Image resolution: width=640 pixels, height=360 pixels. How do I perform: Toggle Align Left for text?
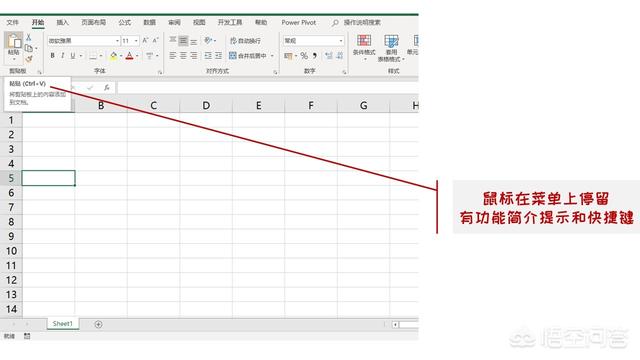pyautogui.click(x=173, y=56)
